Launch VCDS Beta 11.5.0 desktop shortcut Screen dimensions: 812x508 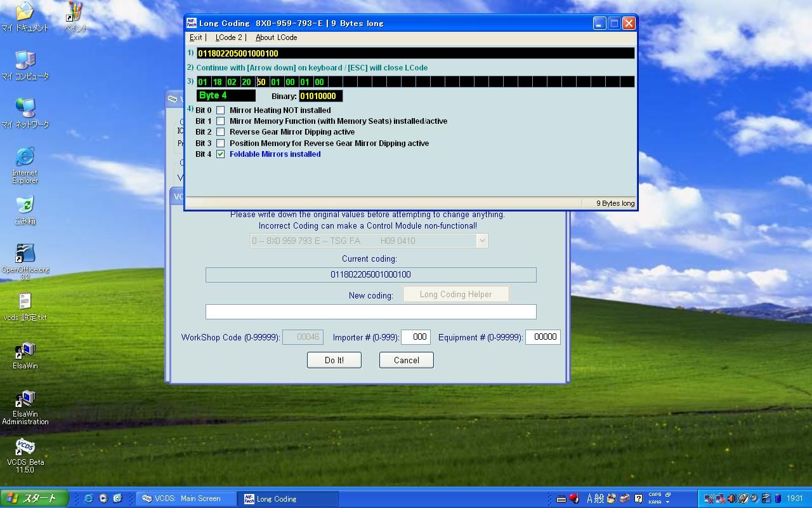coord(25,455)
